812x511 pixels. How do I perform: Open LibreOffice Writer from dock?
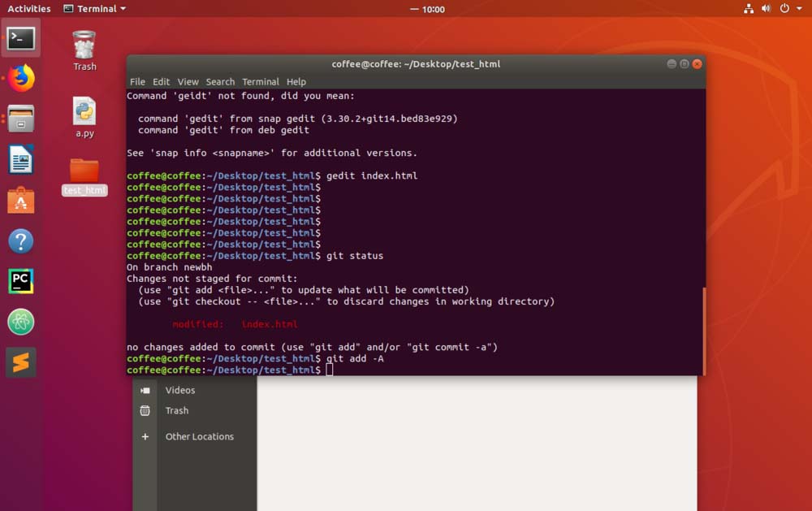pyautogui.click(x=21, y=159)
